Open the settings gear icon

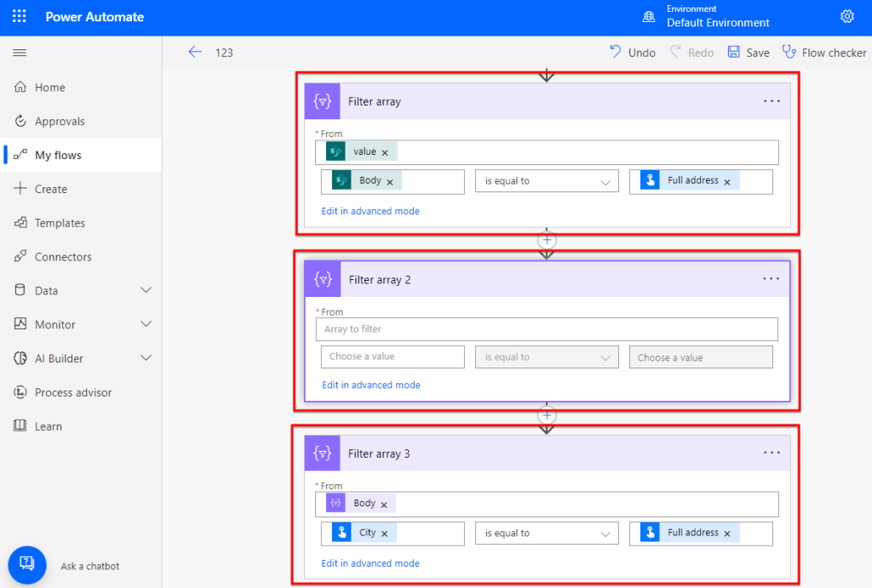click(x=847, y=17)
